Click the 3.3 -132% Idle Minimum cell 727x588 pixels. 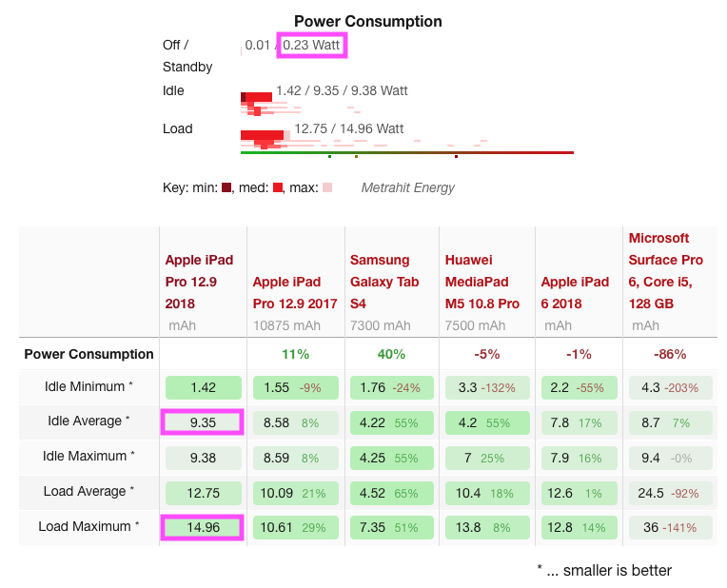click(487, 387)
